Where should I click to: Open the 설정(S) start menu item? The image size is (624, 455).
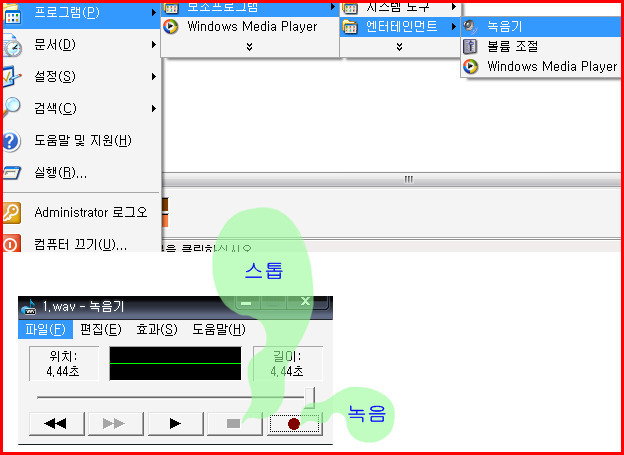tap(81, 76)
